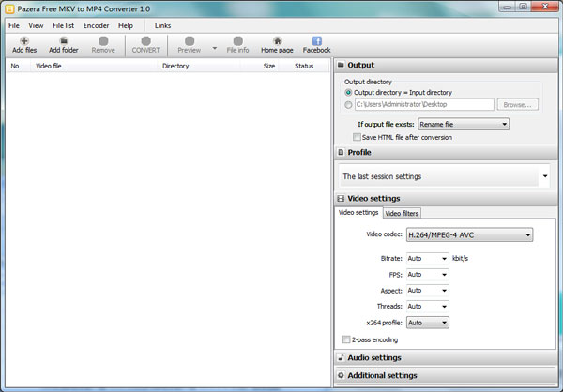Viewport: 563px width, 392px height.
Task: Open the Help menu
Action: pyautogui.click(x=126, y=25)
